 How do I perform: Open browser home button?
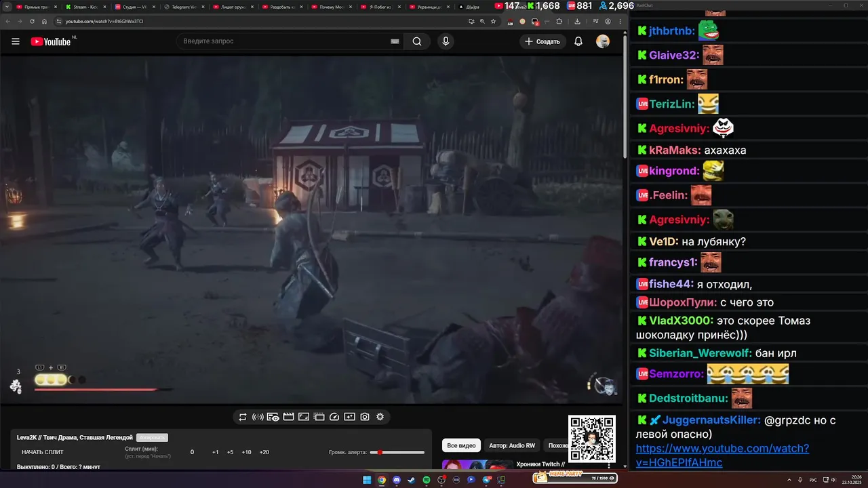pyautogui.click(x=44, y=21)
